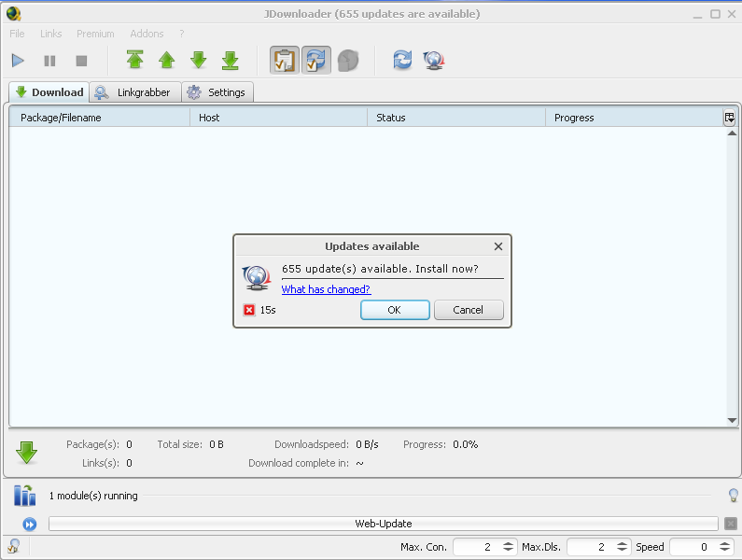742x560 pixels.
Task: Click the Web-Update progress bar
Action: (x=384, y=524)
